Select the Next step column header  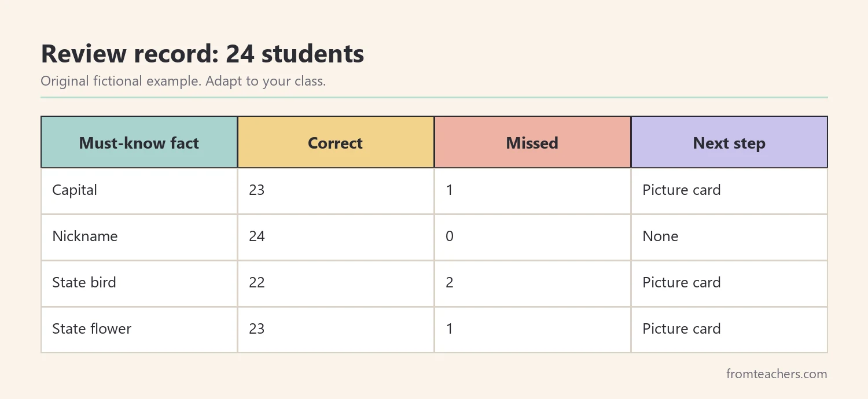(729, 142)
